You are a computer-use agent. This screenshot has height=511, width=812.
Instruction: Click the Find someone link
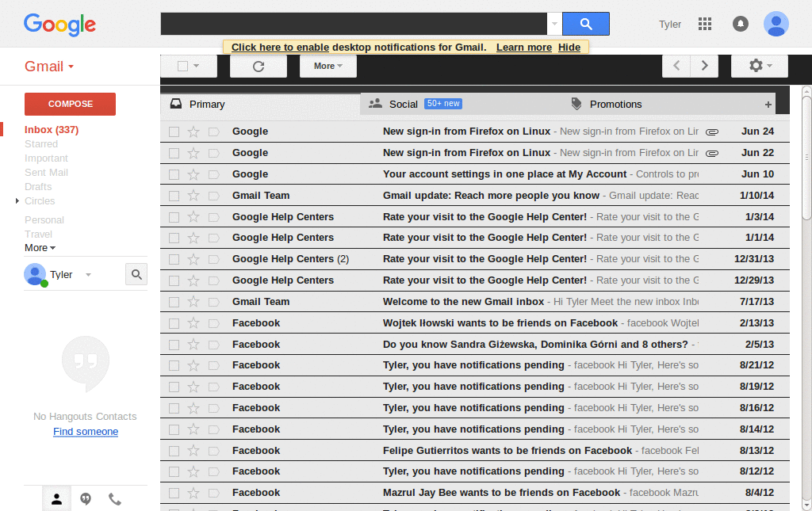(85, 432)
